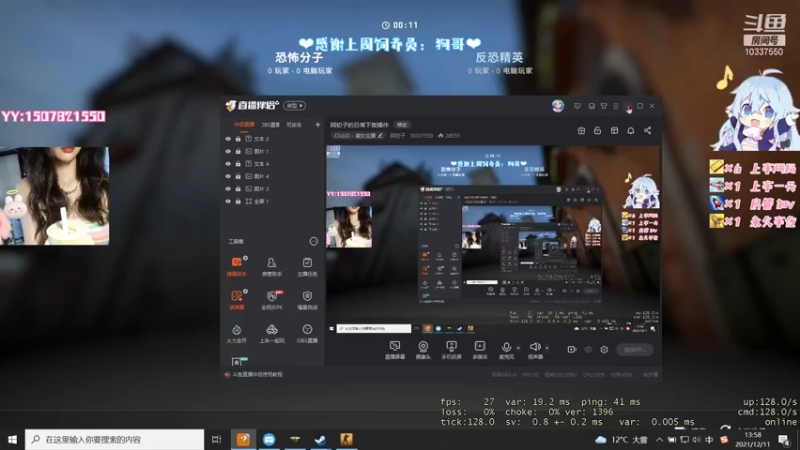This screenshot has width=800, height=450.
Task: Open the 房管助手 tool
Action: pos(271,266)
